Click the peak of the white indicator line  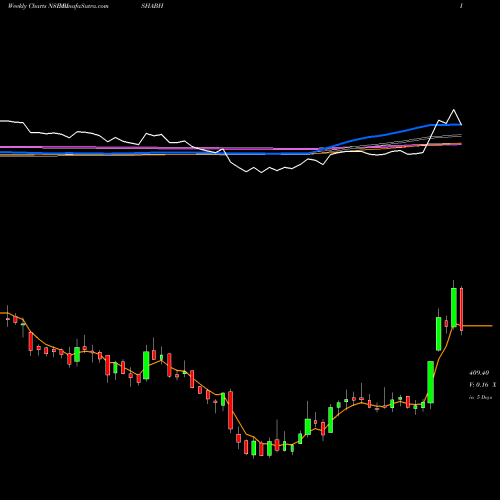tap(454, 110)
